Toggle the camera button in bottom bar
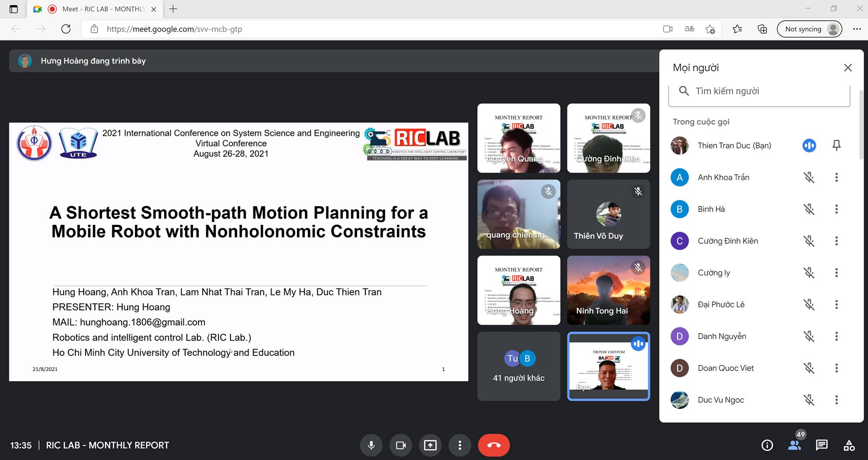The height and width of the screenshot is (460, 868). (401, 445)
